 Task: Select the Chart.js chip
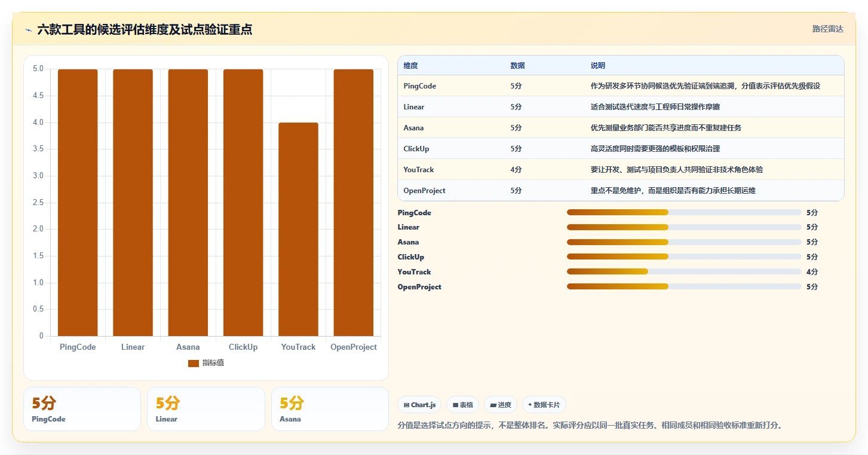tap(419, 405)
